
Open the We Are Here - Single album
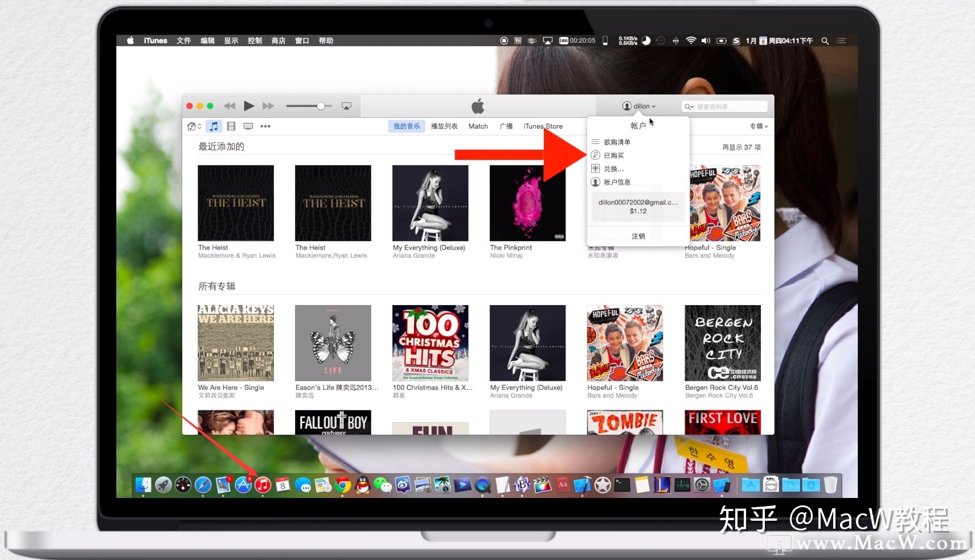tap(236, 343)
